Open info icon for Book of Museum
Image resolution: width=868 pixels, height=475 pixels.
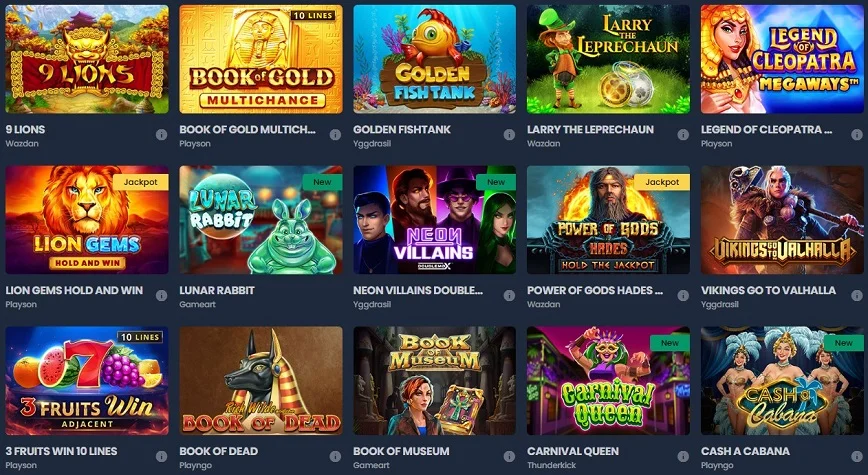(x=509, y=456)
